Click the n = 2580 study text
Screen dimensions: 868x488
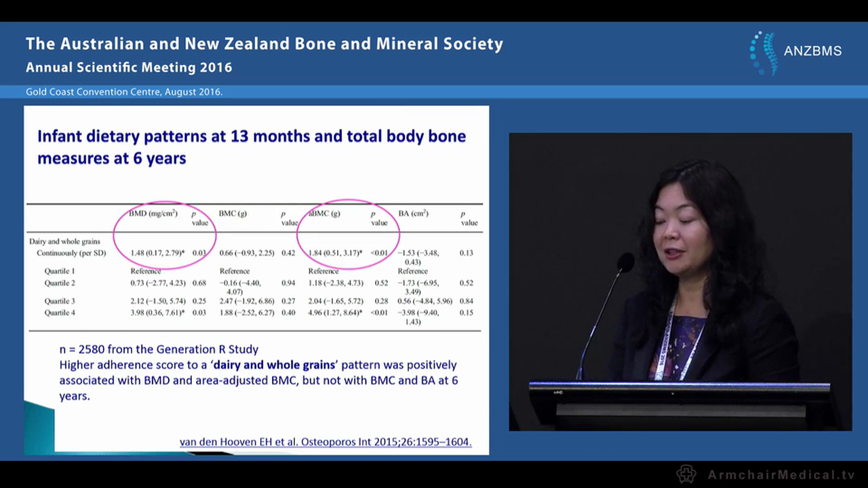click(x=159, y=349)
